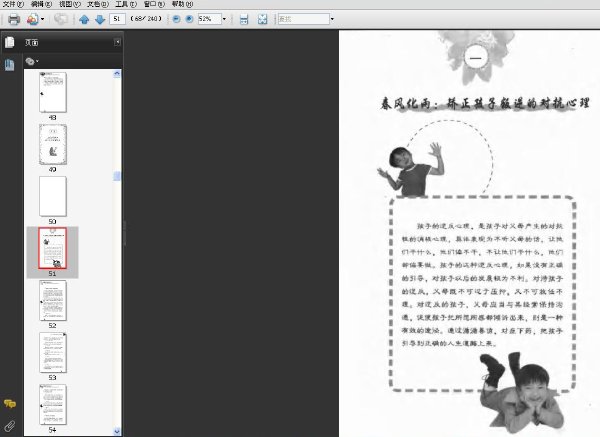Open the 文件 menu
The image size is (600, 437).
tap(13, 4)
